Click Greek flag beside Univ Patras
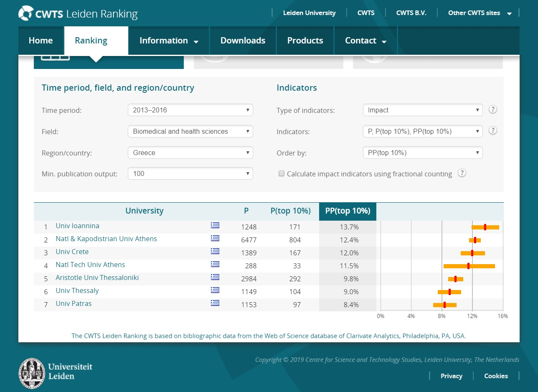 point(215,303)
